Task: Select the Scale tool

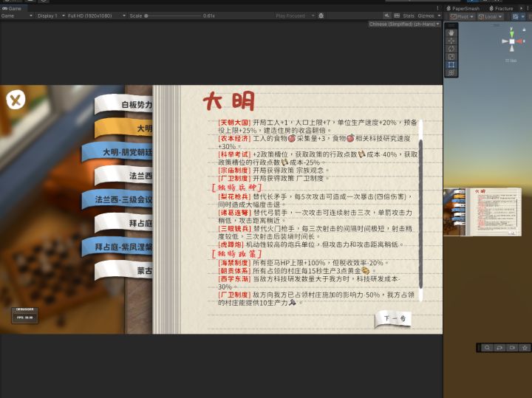Action: click(451, 57)
